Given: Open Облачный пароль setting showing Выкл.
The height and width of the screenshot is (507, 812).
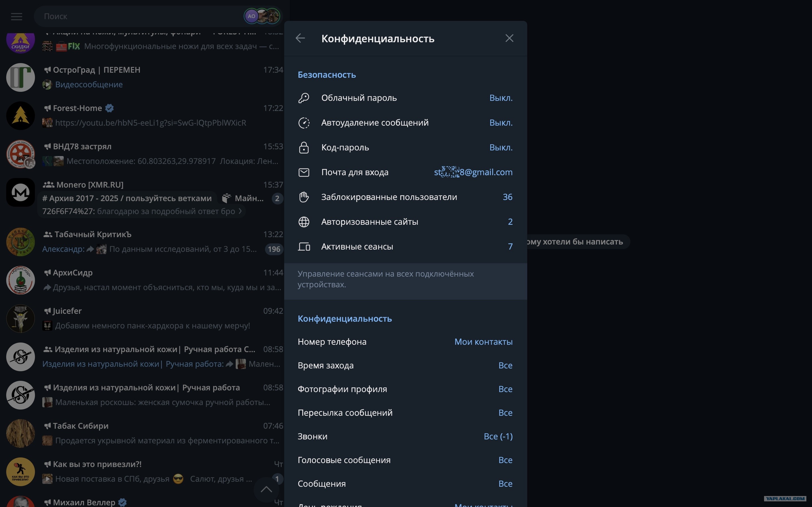Looking at the screenshot, I should coord(405,98).
